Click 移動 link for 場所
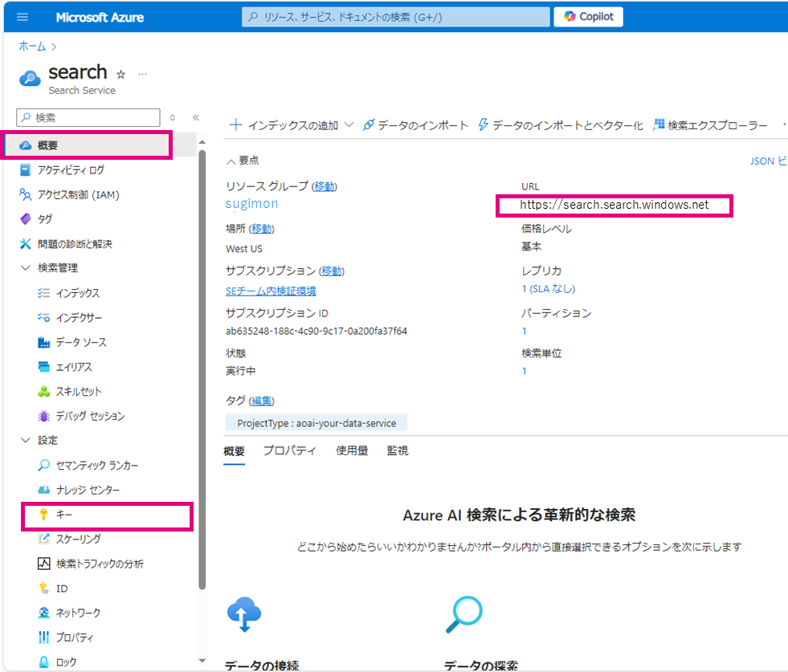Viewport: 788px width, 672px height. [x=261, y=229]
